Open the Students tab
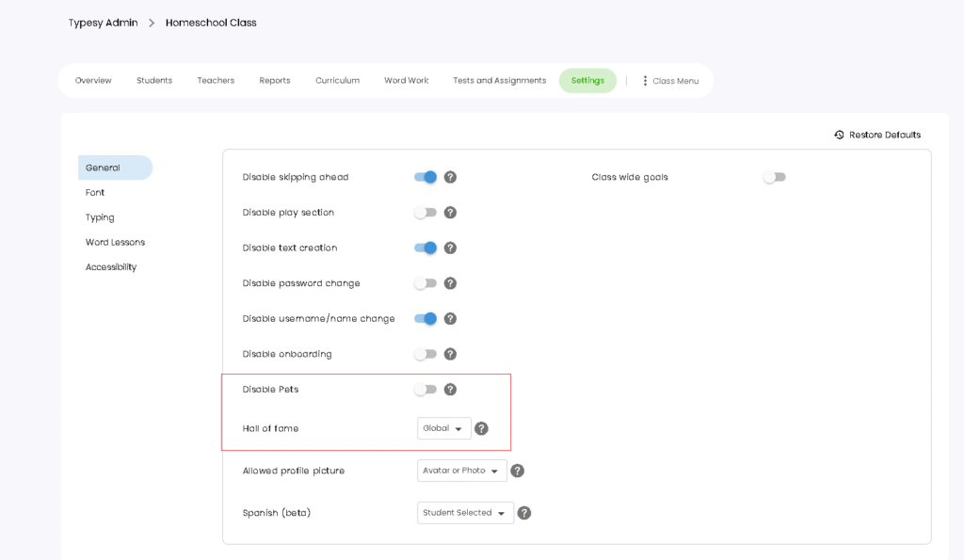964x560 pixels. pos(154,81)
